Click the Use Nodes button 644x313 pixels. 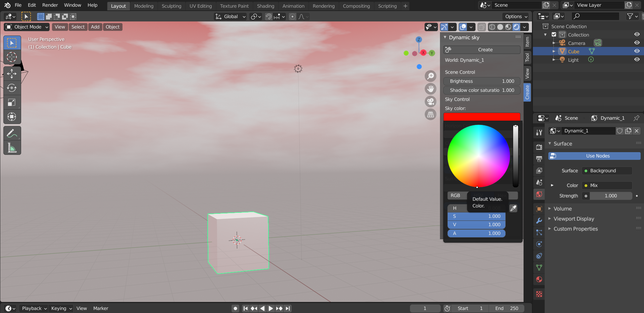(x=594, y=156)
